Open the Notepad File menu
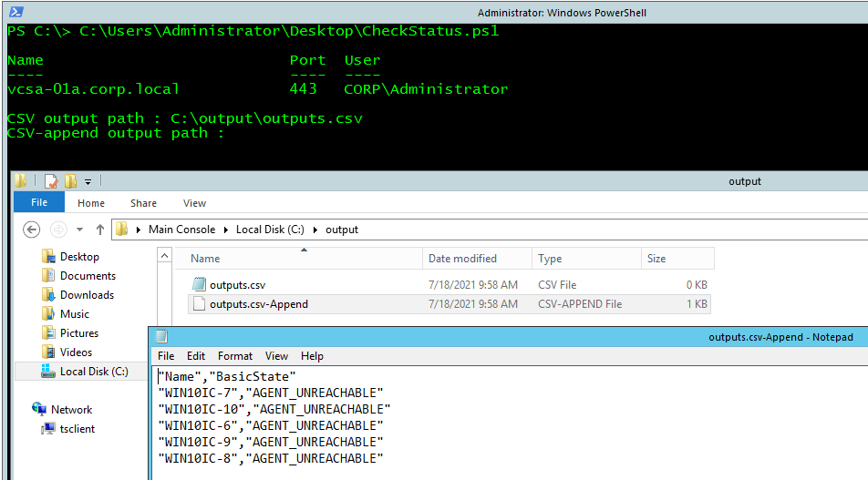Image resolution: width=868 pixels, height=480 pixels. coord(166,356)
